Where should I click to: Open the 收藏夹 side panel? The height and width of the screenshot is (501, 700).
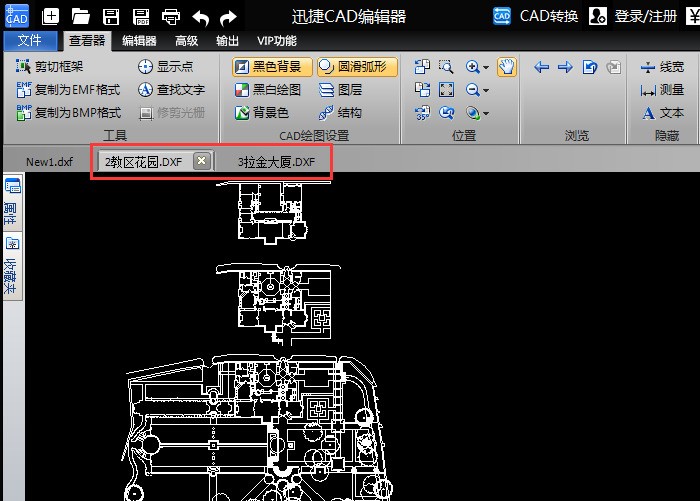pos(12,266)
